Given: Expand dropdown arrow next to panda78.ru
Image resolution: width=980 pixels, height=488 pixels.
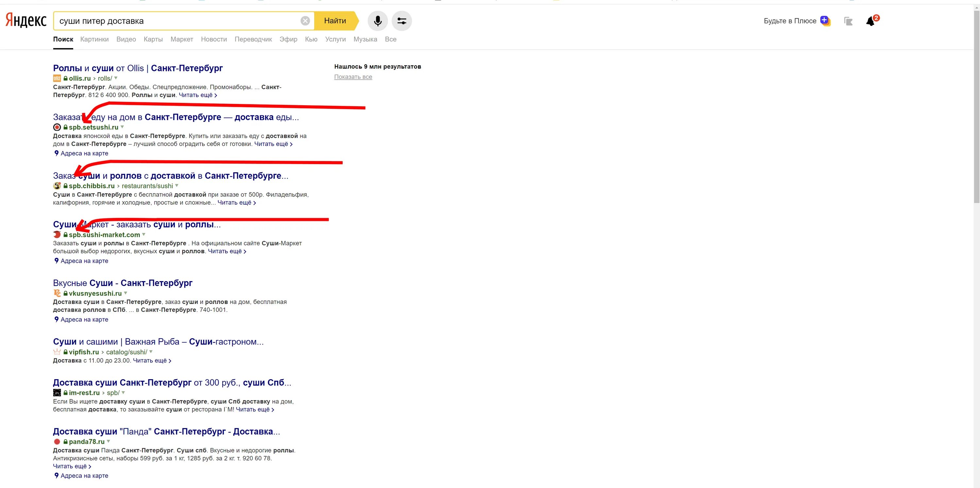Looking at the screenshot, I should 108,441.
